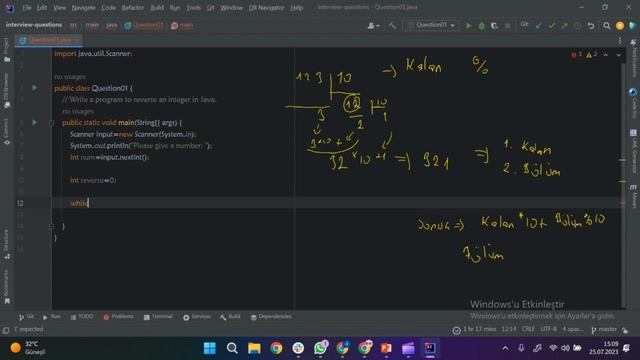Build project with the hammer icon
The height and width of the screenshot is (360, 640).
(x=392, y=26)
